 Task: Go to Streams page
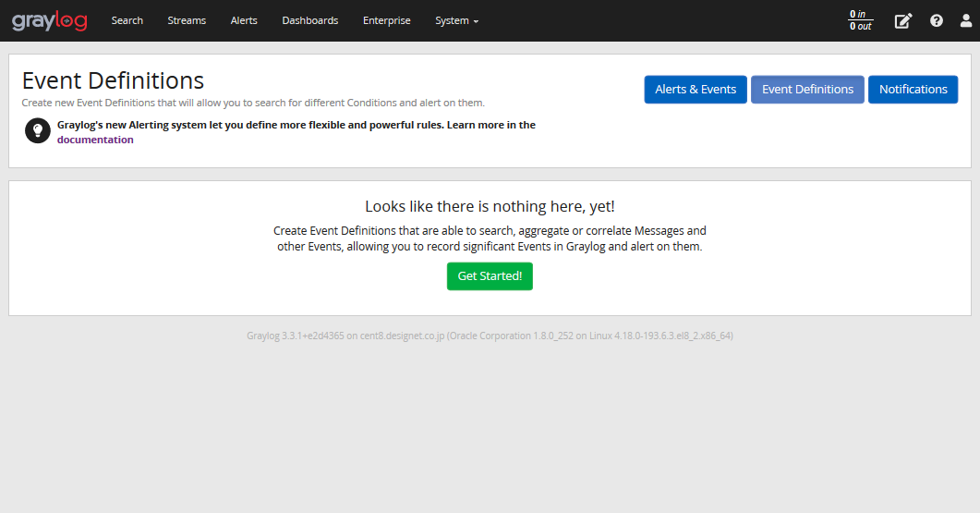coord(187,20)
